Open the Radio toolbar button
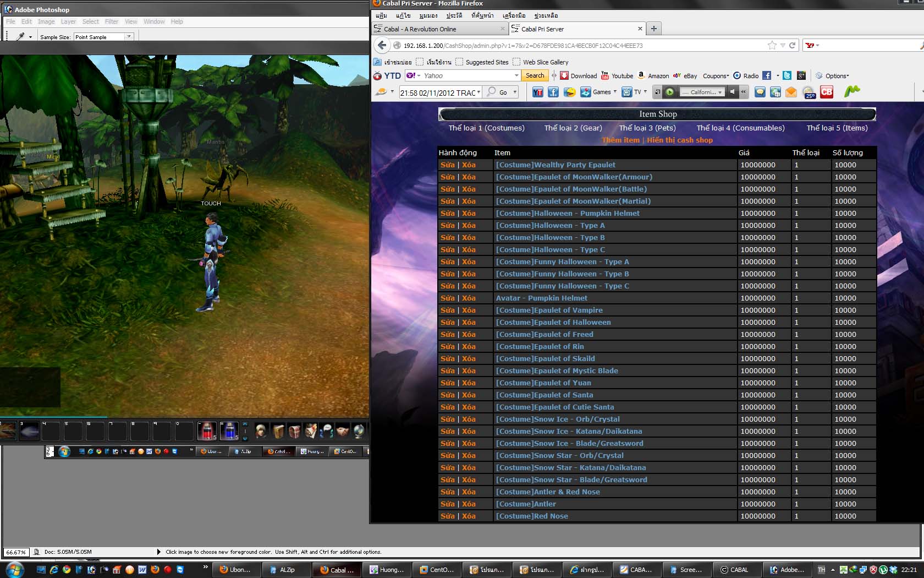924x578 pixels. pos(746,76)
